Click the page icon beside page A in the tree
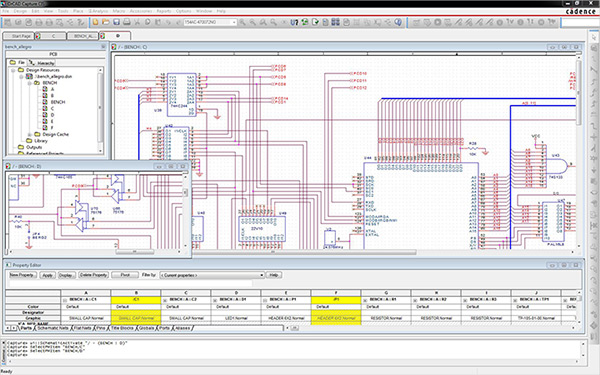The width and height of the screenshot is (600, 375). [45, 89]
